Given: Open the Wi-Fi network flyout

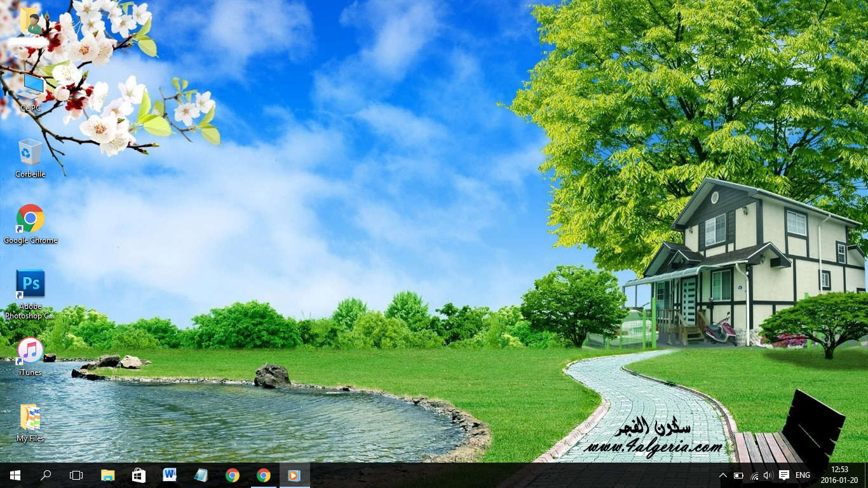Looking at the screenshot, I should pos(754,475).
